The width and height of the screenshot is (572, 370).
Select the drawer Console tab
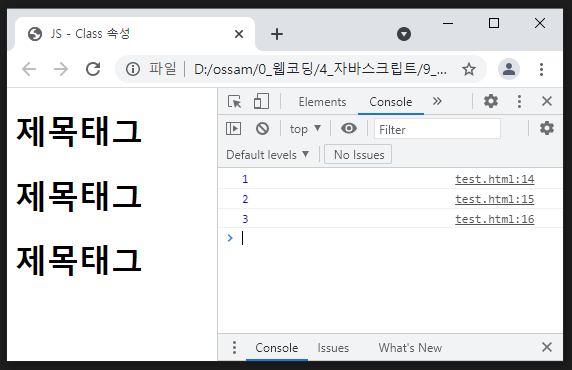[x=277, y=348]
